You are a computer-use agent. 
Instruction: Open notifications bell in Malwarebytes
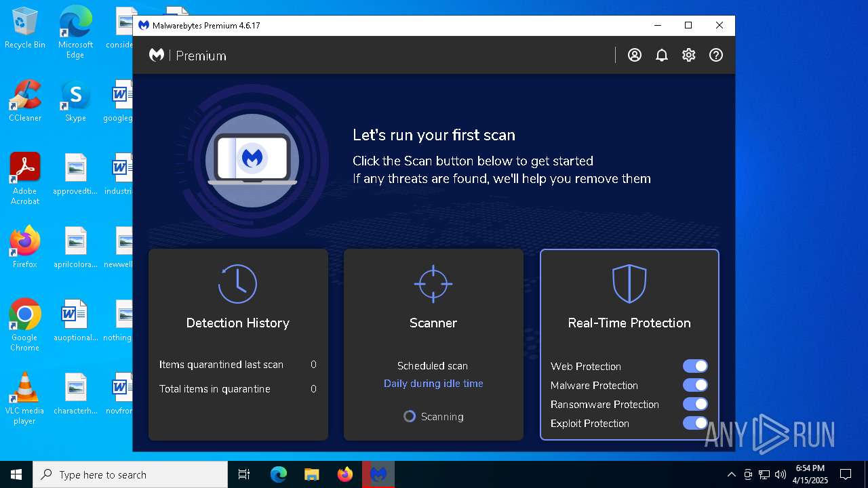point(662,56)
